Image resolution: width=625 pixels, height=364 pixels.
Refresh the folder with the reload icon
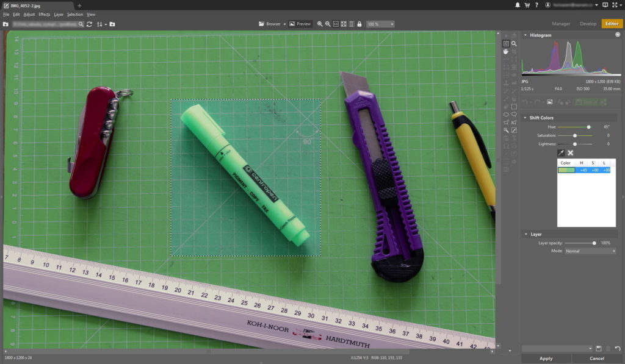point(89,24)
